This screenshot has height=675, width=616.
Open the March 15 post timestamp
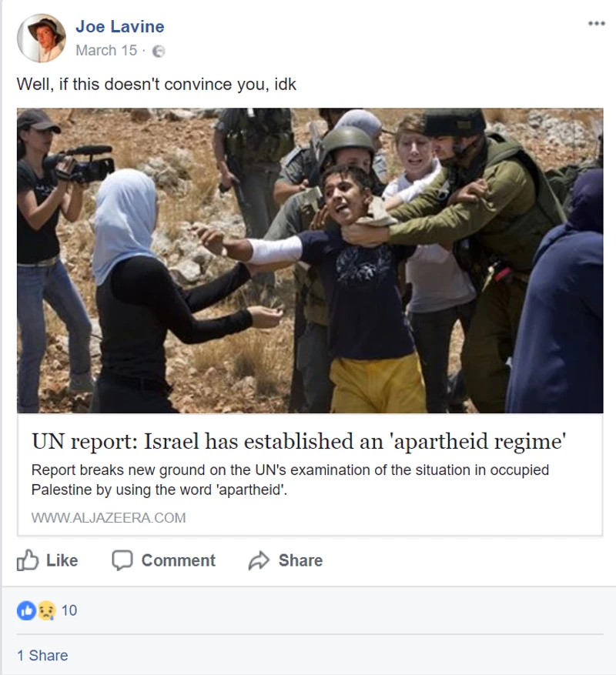(106, 50)
